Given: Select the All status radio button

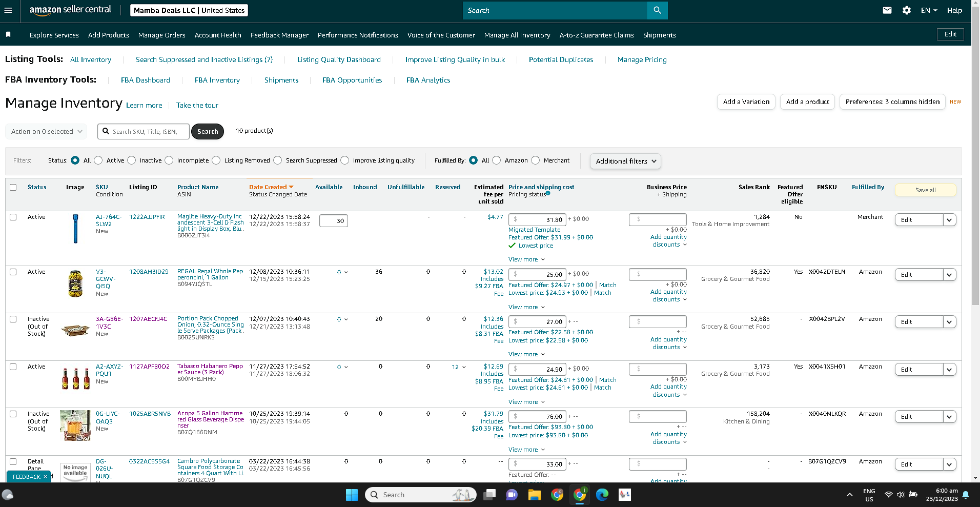Looking at the screenshot, I should 75,160.
